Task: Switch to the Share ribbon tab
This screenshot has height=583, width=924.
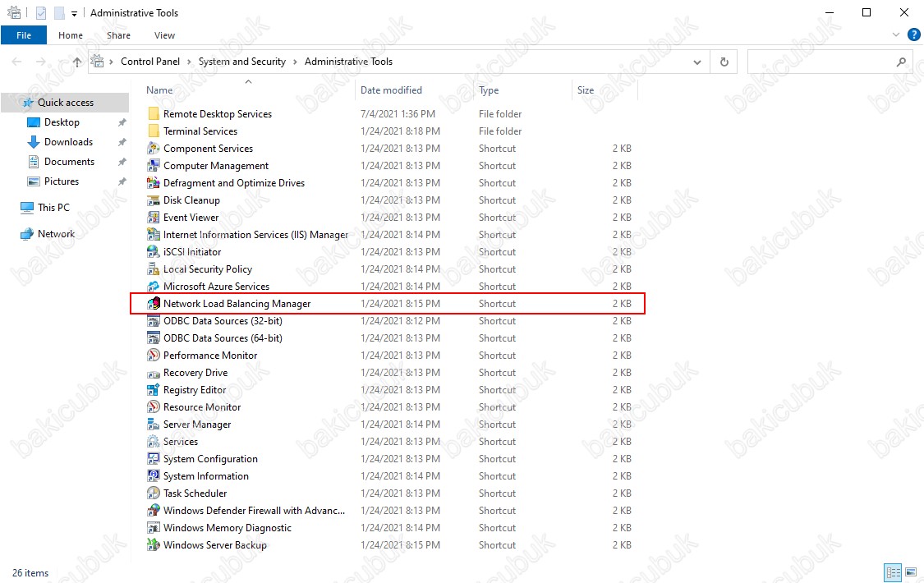Action: click(118, 35)
